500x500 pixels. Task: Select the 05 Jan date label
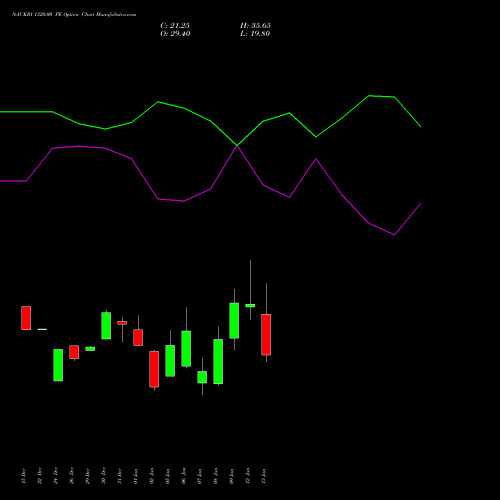tap(167, 476)
